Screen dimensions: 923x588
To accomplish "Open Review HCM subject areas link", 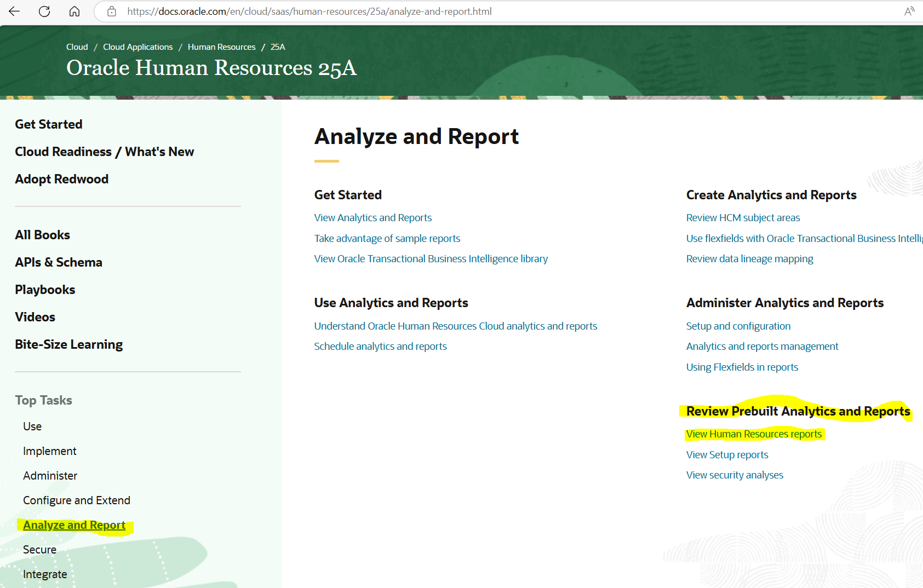I will (x=743, y=218).
